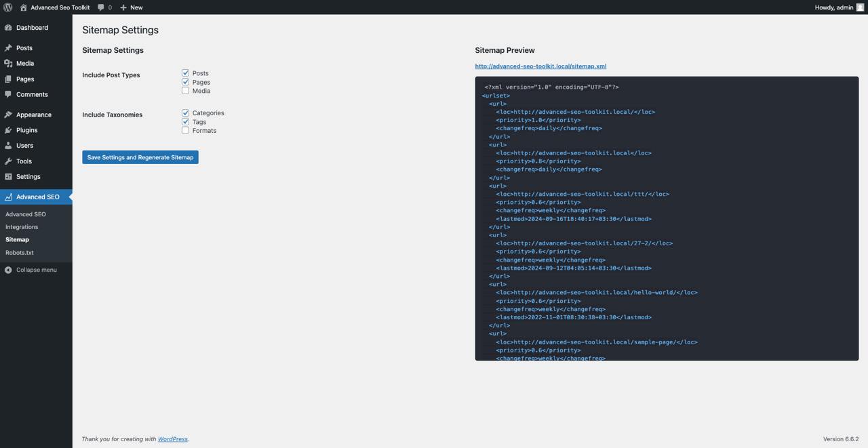
Task: Click the Include Post Types label
Action: coord(111,75)
